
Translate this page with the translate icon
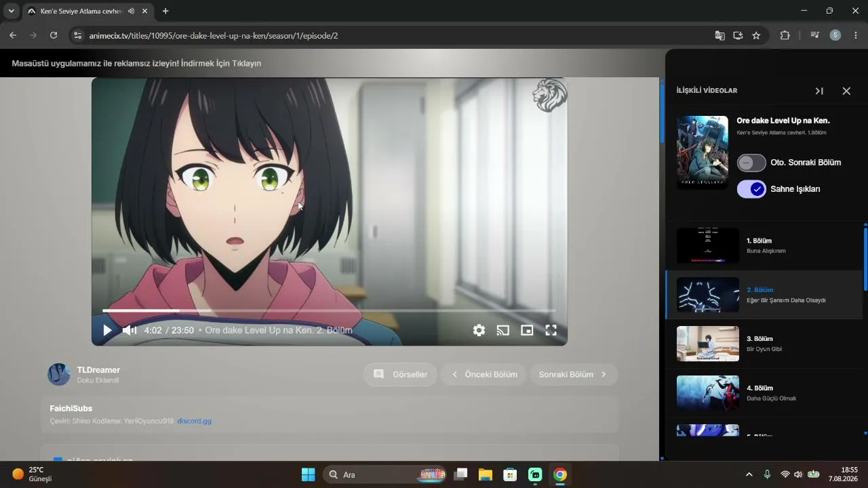[x=720, y=35]
